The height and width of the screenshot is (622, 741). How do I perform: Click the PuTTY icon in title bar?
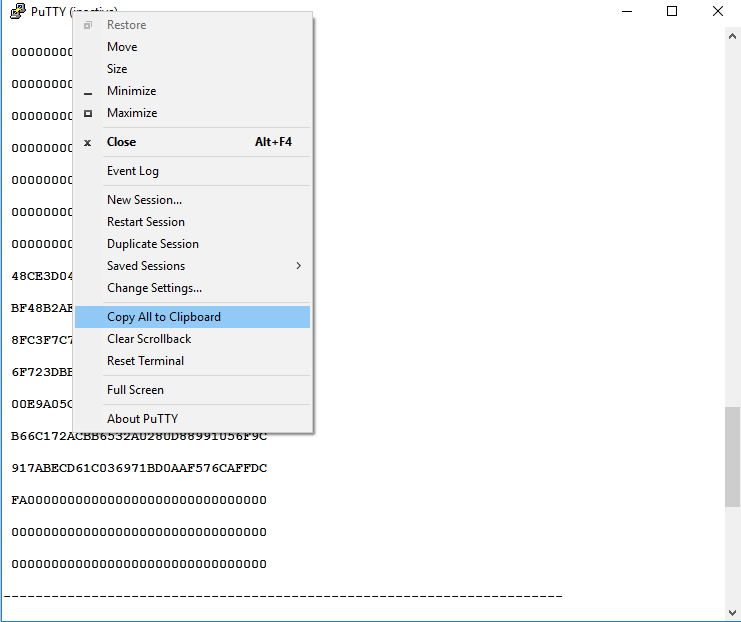[17, 11]
